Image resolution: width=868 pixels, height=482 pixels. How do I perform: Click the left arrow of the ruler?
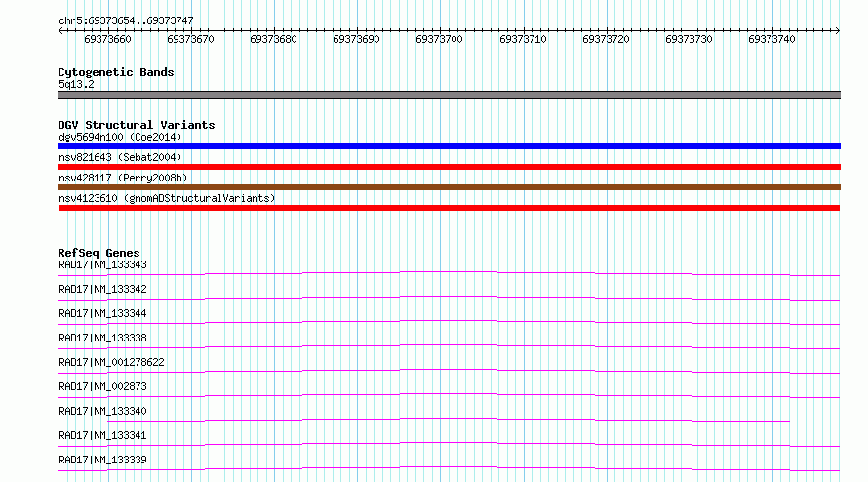pyautogui.click(x=60, y=31)
